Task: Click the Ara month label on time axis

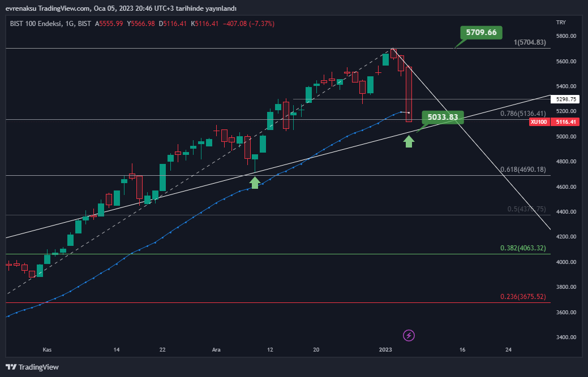Action: click(x=216, y=350)
